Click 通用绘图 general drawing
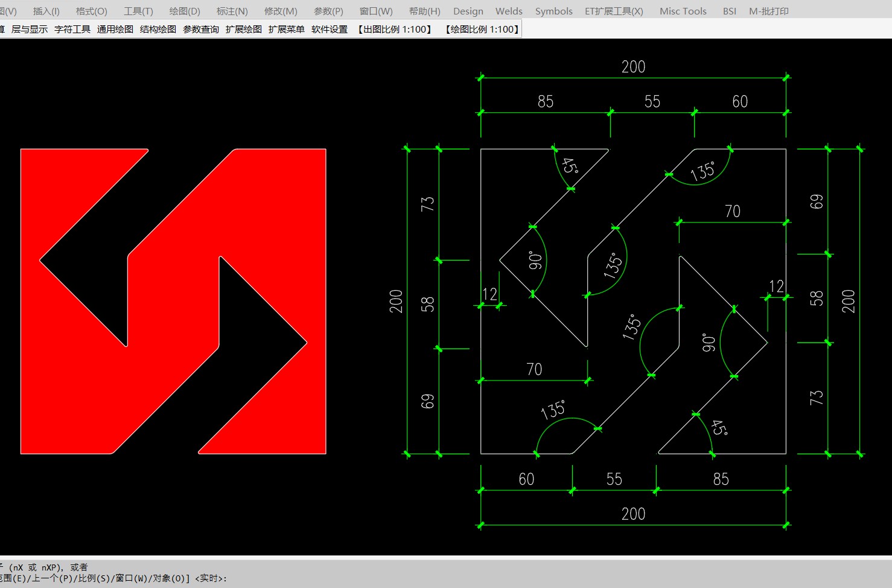 click(115, 29)
